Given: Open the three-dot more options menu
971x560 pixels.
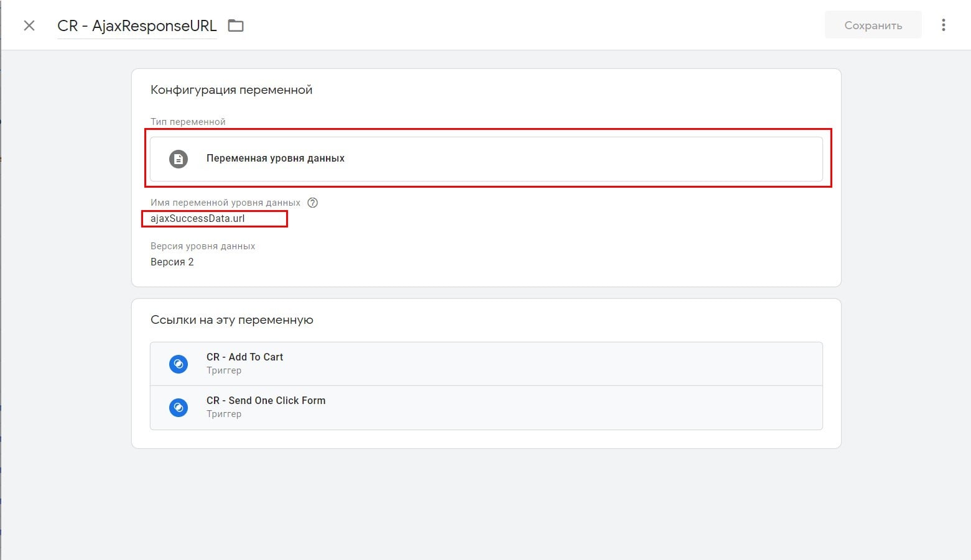Looking at the screenshot, I should coord(943,25).
